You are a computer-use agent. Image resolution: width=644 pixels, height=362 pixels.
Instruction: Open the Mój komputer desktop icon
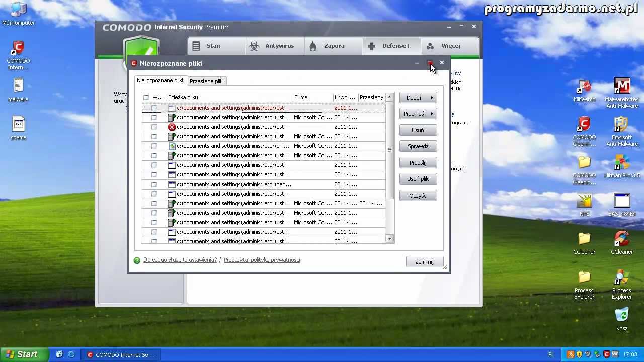click(x=18, y=14)
